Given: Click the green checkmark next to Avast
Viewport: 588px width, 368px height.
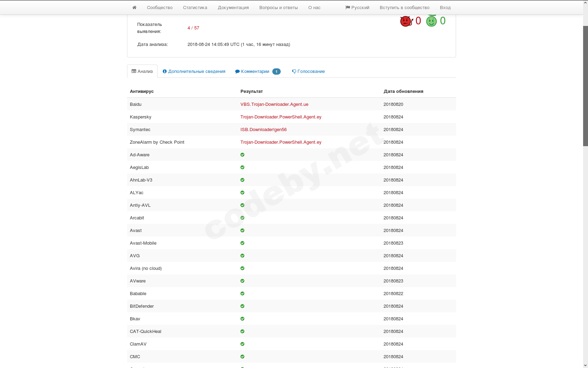Looking at the screenshot, I should tap(242, 230).
